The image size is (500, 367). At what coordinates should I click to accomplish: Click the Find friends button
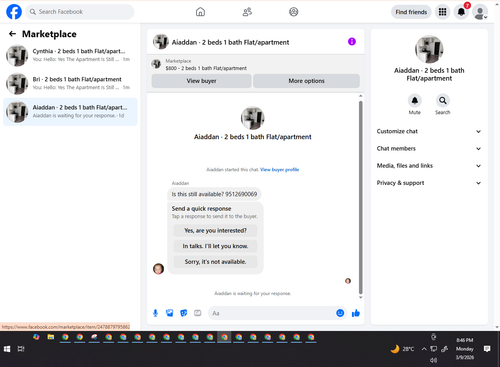(411, 12)
